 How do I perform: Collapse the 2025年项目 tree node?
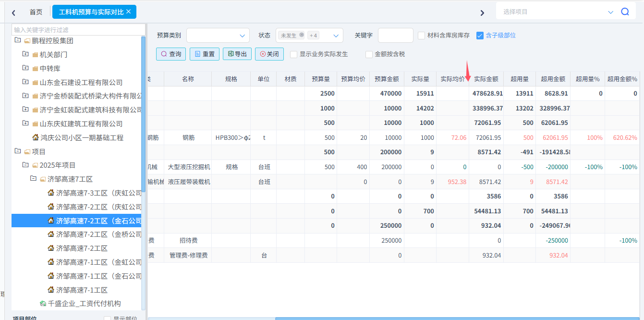[25, 165]
